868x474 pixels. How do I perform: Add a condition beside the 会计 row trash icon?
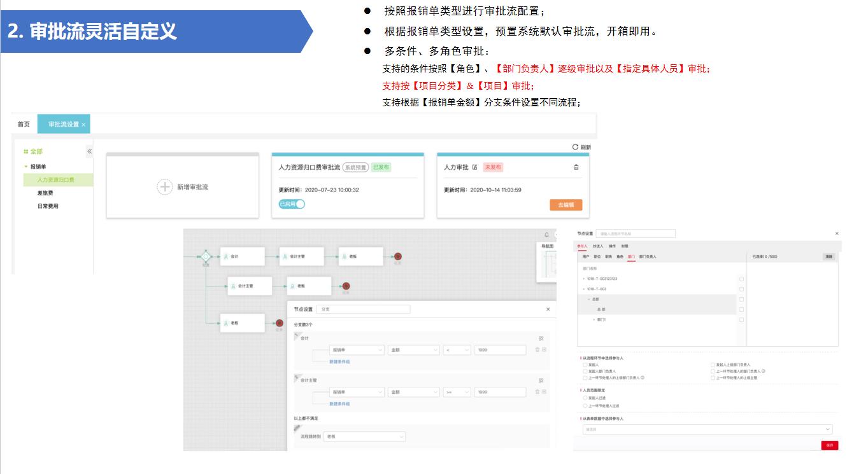pyautogui.click(x=544, y=349)
